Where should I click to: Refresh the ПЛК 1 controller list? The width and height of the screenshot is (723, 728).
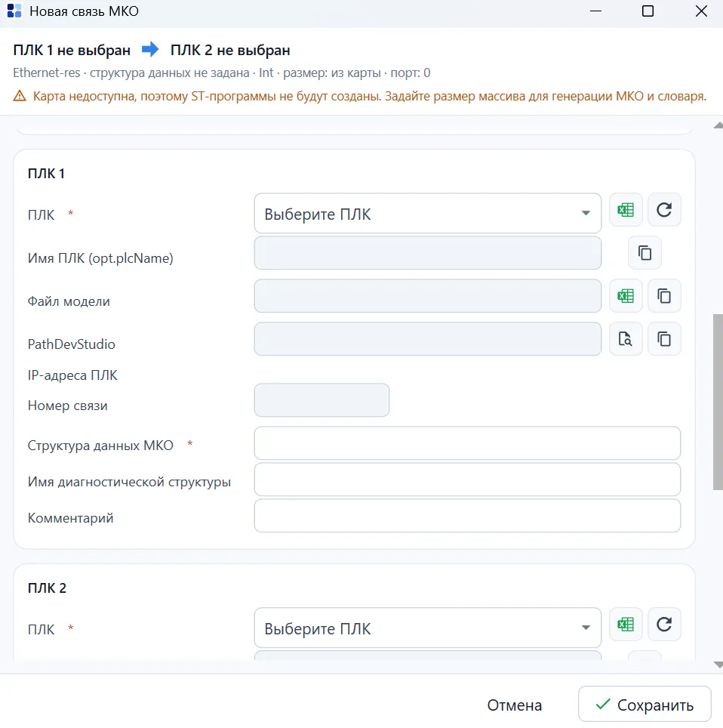click(x=664, y=210)
